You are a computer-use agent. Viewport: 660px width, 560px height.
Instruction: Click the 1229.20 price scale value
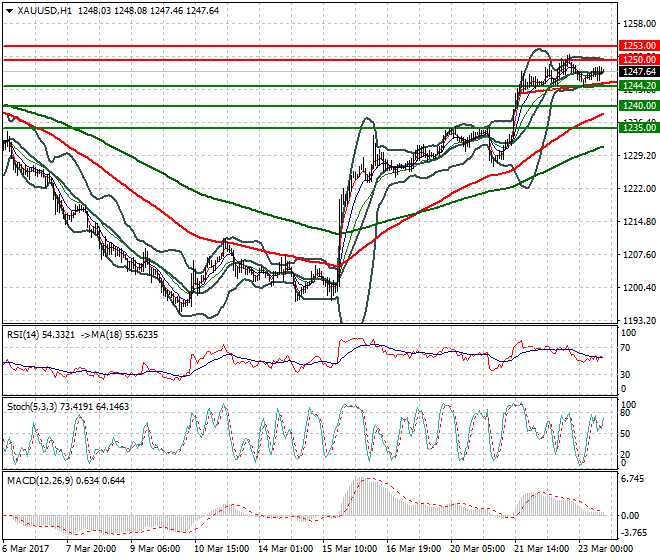click(639, 156)
